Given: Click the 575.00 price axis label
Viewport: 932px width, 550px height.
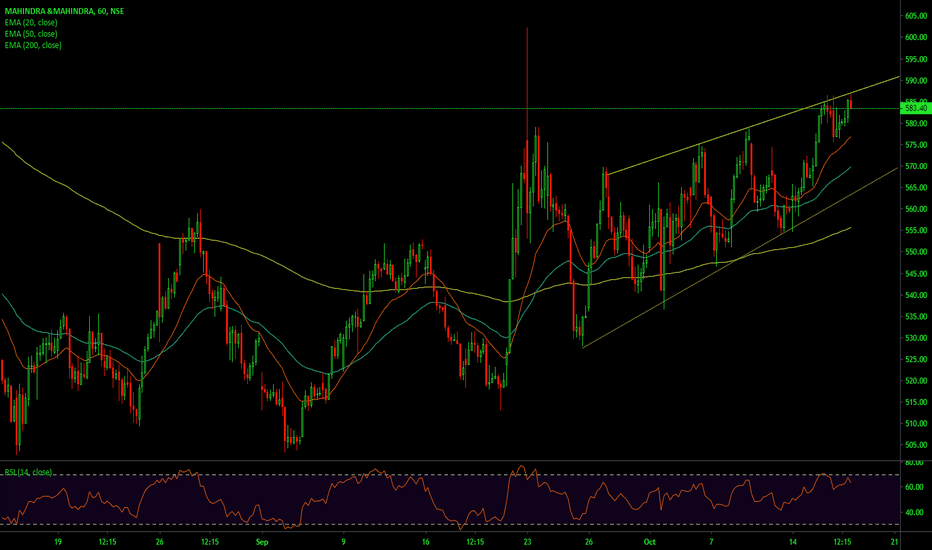Looking at the screenshot, I should 916,145.
